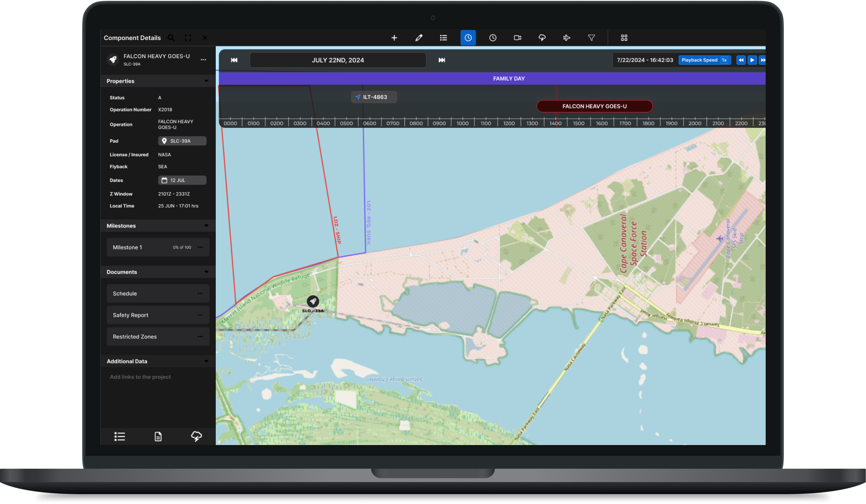Switch to list tab at panel bottom
Viewport: 866px width, 504px height.
pyautogui.click(x=120, y=436)
